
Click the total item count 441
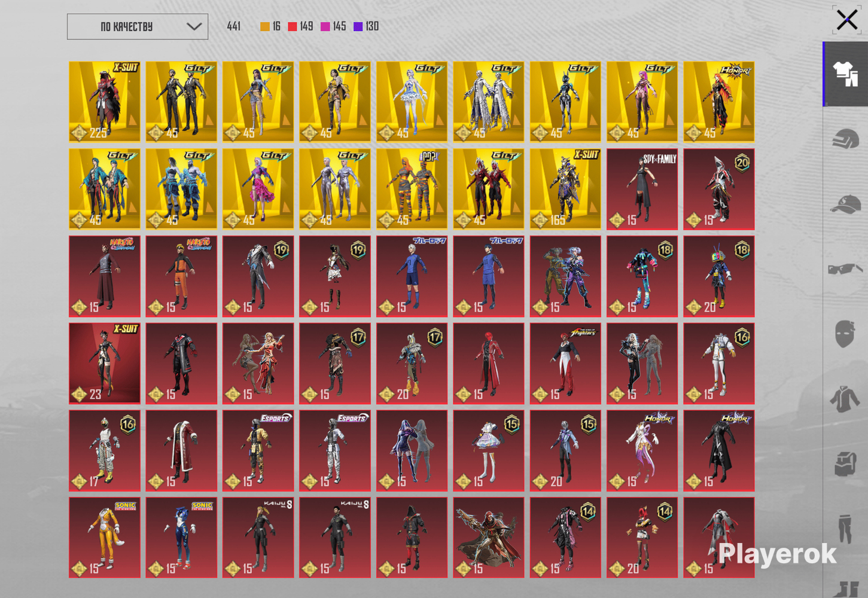pos(234,26)
